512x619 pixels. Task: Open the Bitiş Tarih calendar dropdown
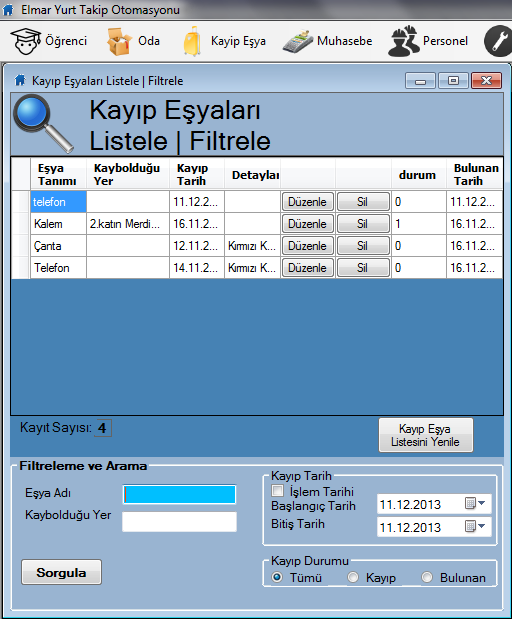pos(474,527)
